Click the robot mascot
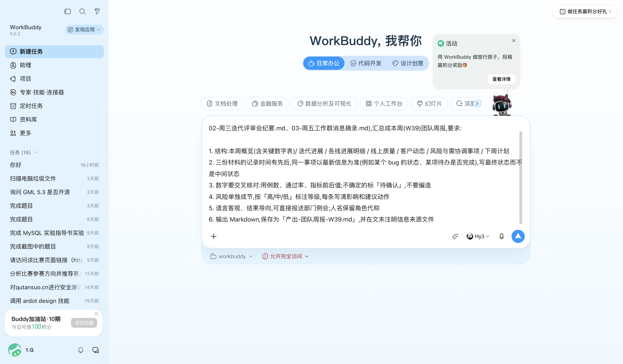This screenshot has height=364, width=623. tap(502, 105)
